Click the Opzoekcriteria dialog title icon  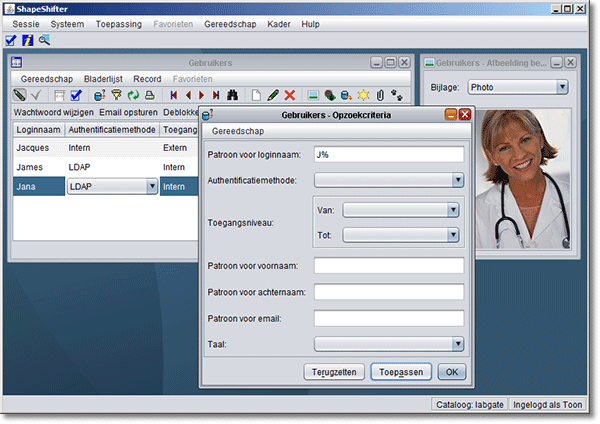[x=207, y=114]
